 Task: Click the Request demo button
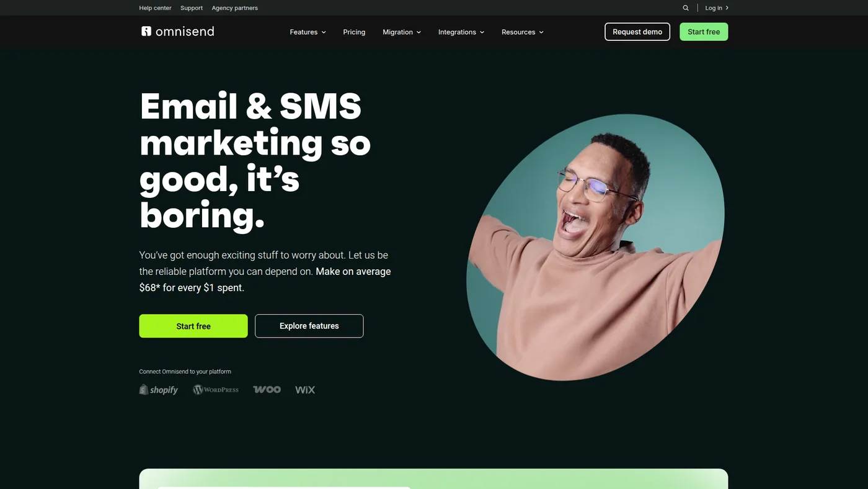(x=637, y=32)
